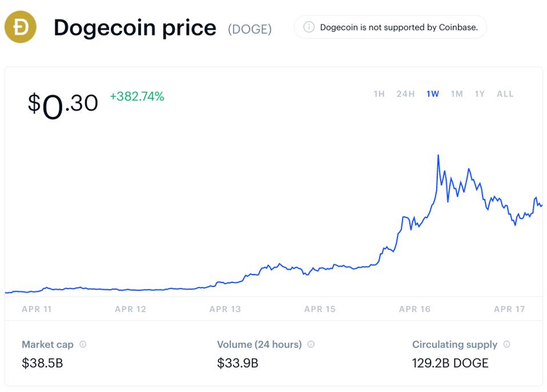Click the APR 13 axis label
This screenshot has height=392, width=547.
[224, 309]
